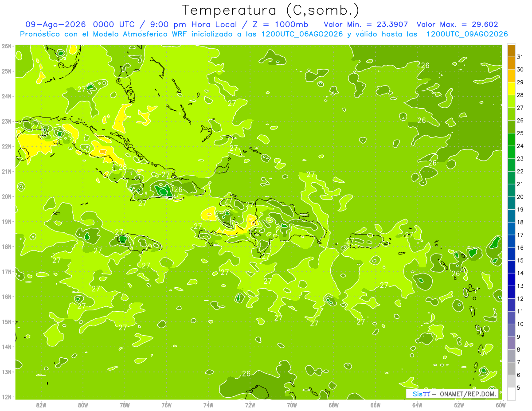Viewport: 532px width, 411px height.
Task: Click the blue "SisTT" logo text
Action: click(421, 394)
